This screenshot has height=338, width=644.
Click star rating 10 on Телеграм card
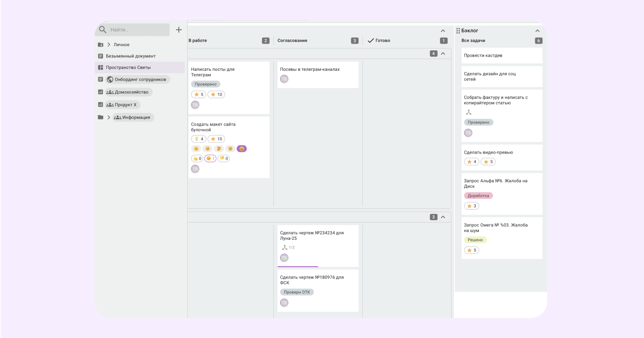pos(216,94)
